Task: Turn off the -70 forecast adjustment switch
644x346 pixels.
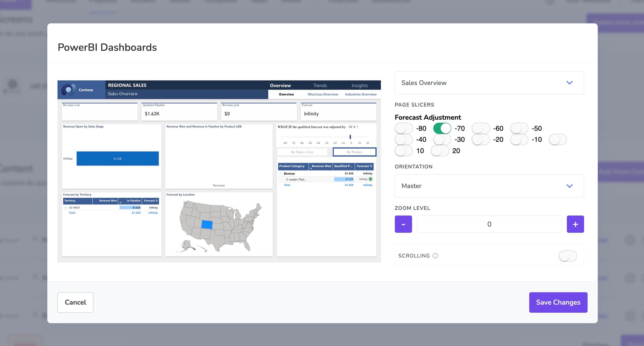Action: tap(442, 128)
